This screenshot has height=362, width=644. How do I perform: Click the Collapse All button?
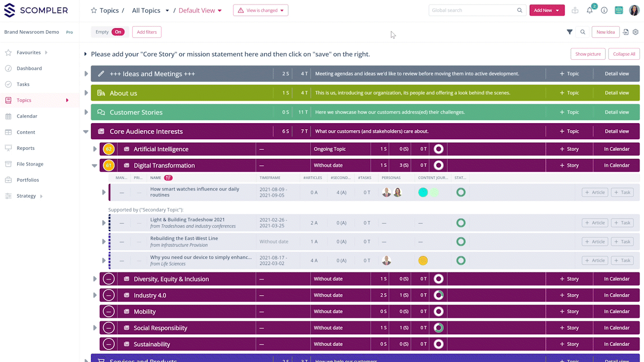tap(624, 54)
